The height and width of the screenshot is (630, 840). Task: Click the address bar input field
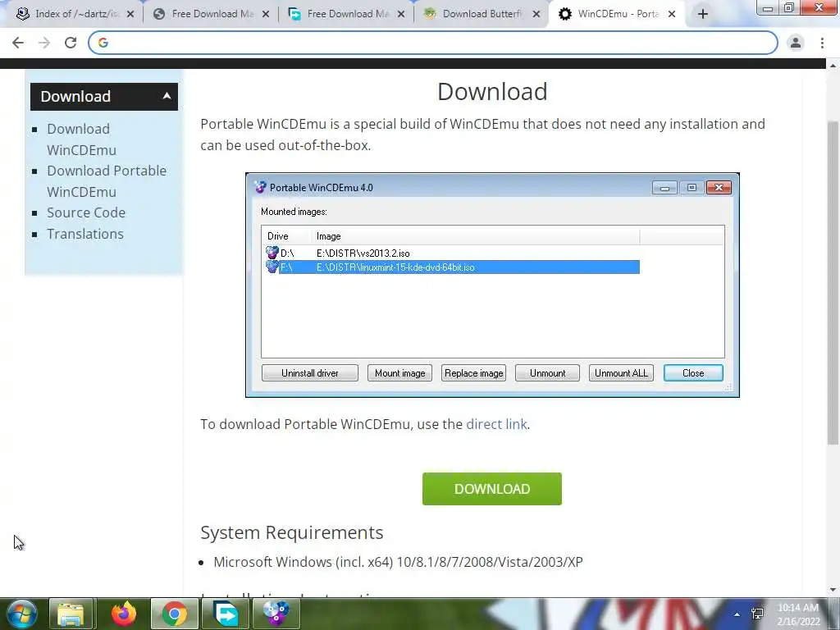coord(433,43)
